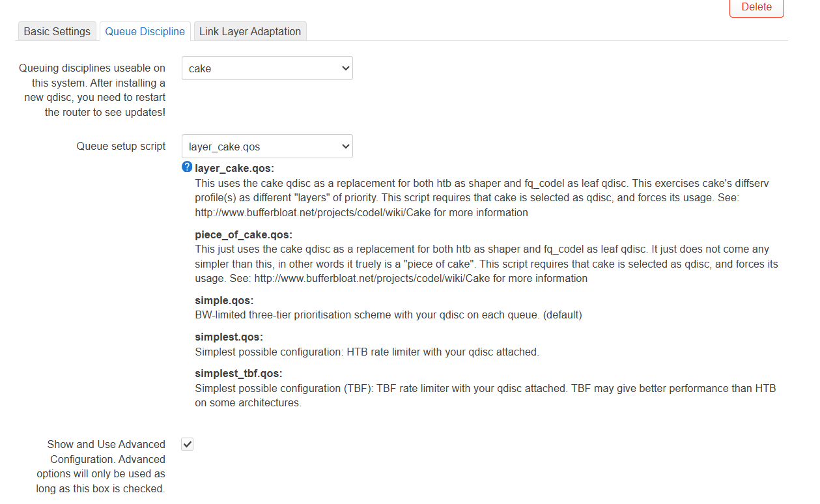Click BW-limited three-tier prioritisation scheme description
This screenshot has height=504, width=820.
[x=388, y=315]
